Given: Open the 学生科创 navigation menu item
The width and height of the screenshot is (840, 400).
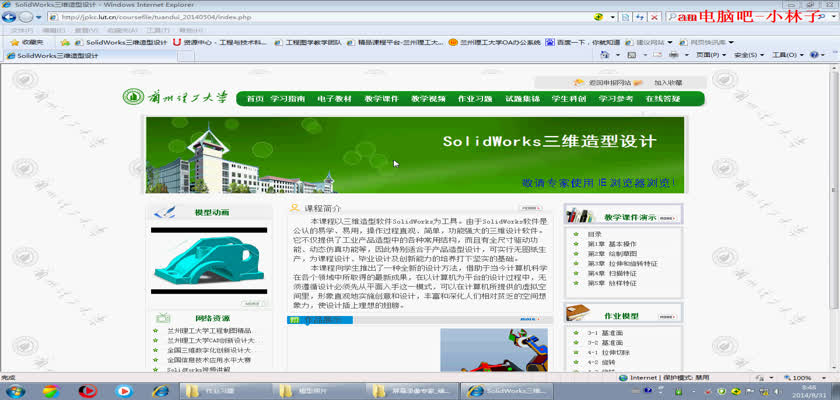Looking at the screenshot, I should (x=569, y=99).
